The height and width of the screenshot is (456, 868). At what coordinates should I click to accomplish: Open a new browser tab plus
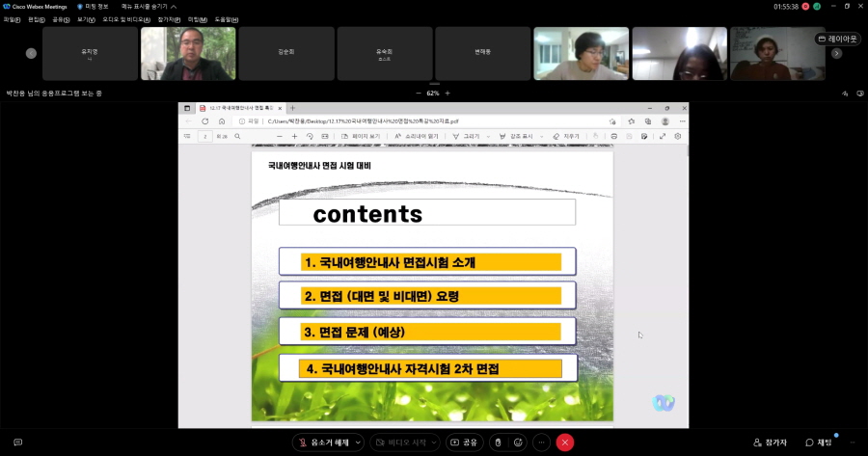click(293, 108)
